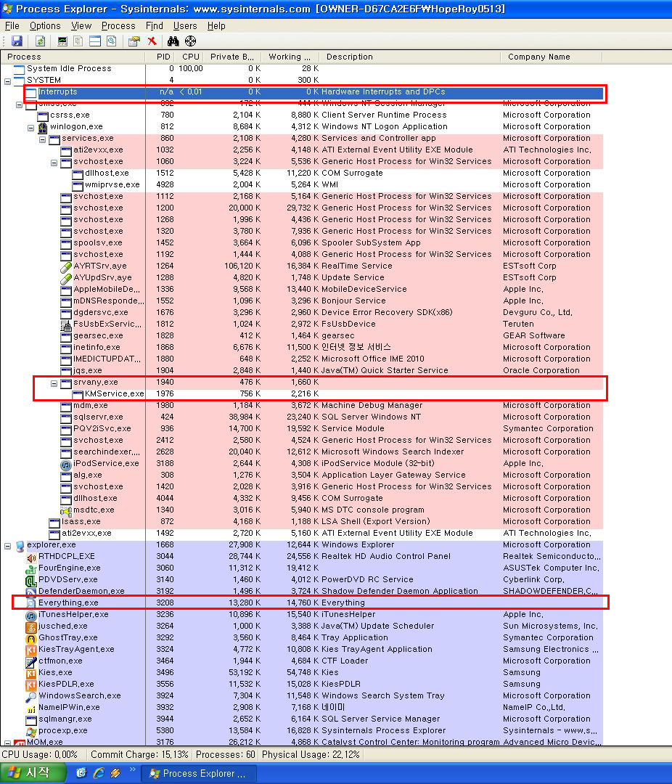This screenshot has width=672, height=784.
Task: Collapse the SYSTEM process tree node
Action: tap(7, 81)
